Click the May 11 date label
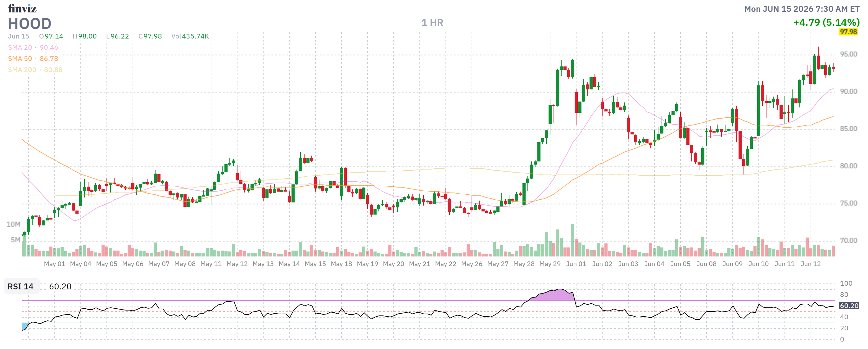 click(211, 264)
